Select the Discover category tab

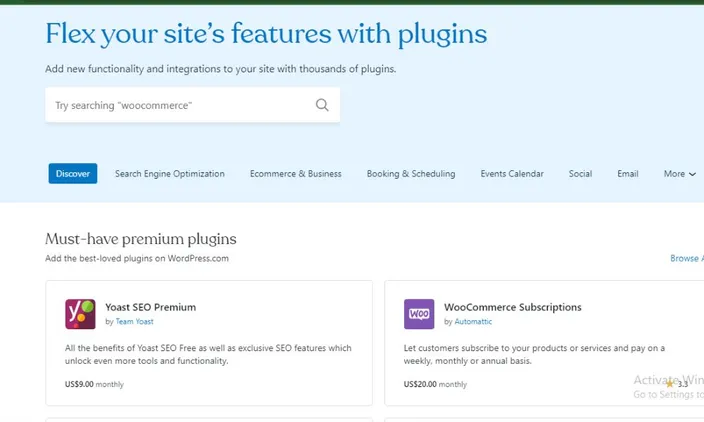click(x=73, y=174)
